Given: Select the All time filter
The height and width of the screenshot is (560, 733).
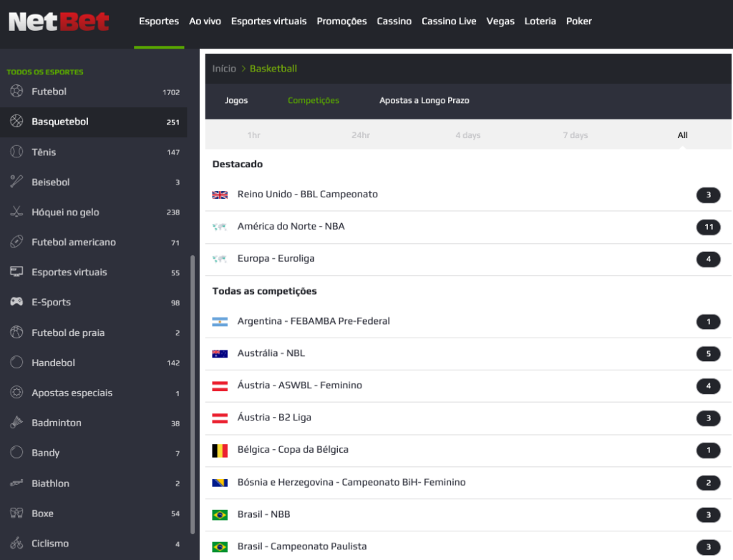Looking at the screenshot, I should coord(682,135).
